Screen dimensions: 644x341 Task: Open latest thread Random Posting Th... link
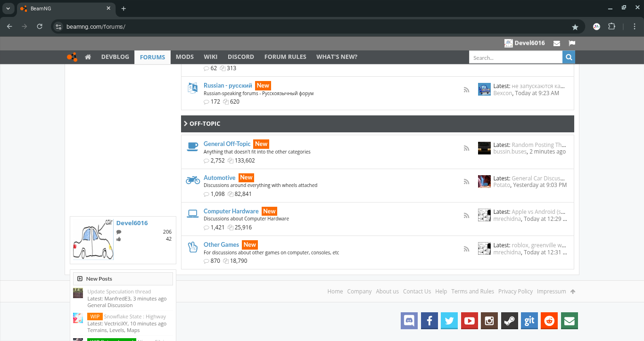[x=538, y=145]
